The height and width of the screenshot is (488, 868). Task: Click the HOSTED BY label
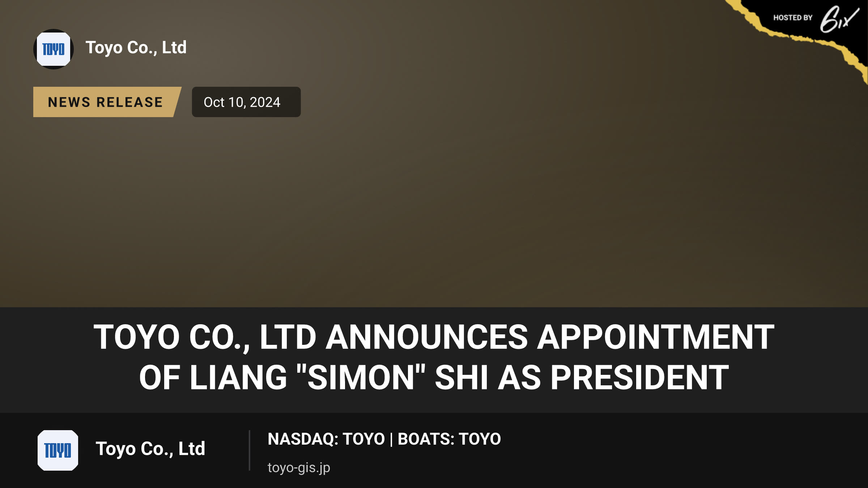click(x=793, y=18)
